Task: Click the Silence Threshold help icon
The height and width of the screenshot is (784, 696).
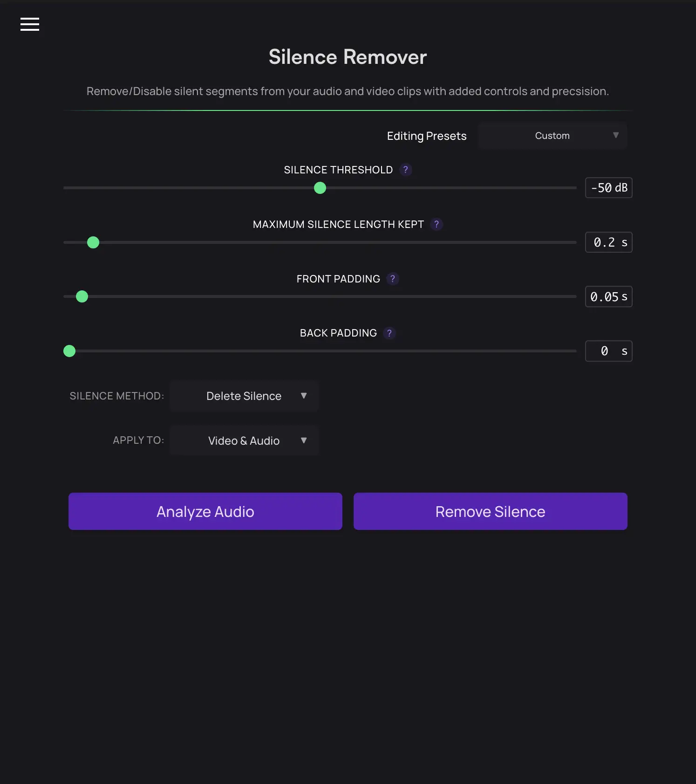Action: pyautogui.click(x=405, y=170)
